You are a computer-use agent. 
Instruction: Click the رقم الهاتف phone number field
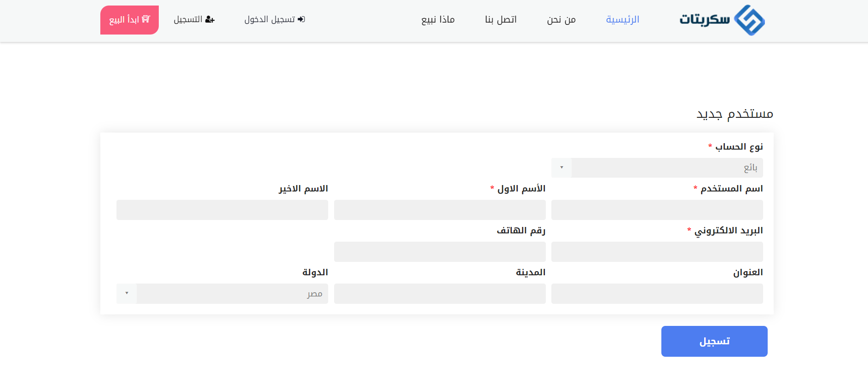click(440, 252)
